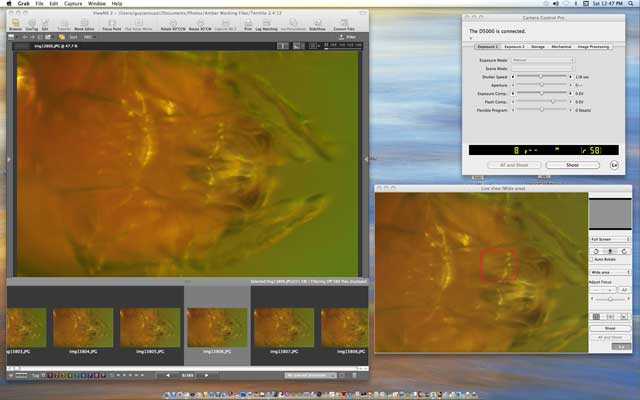This screenshot has width=640, height=400.
Task: Expand the Wide area focus dropdown
Action: 608,271
